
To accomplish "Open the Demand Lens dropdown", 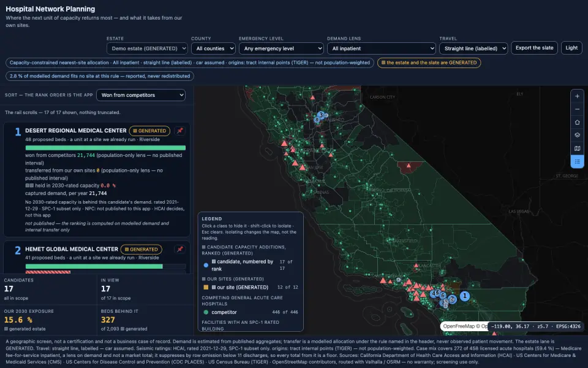I will click(382, 48).
